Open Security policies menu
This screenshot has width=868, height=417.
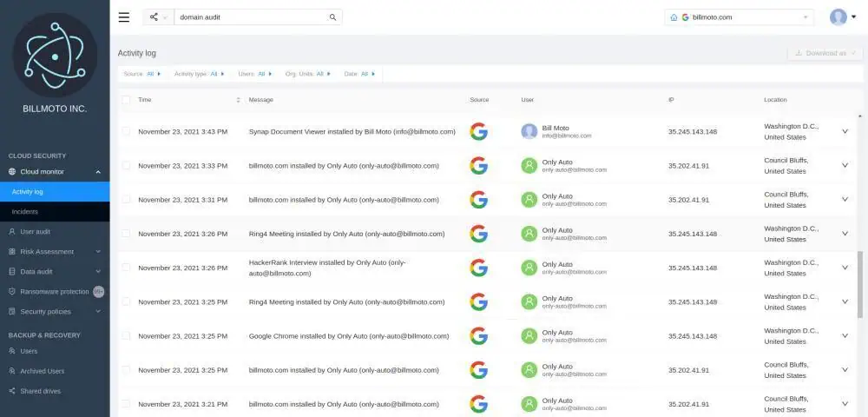pyautogui.click(x=55, y=311)
